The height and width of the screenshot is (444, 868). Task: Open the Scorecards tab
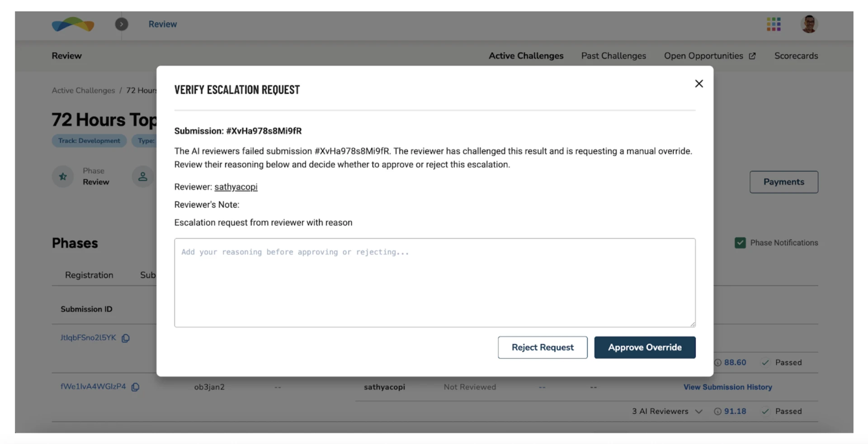click(796, 56)
